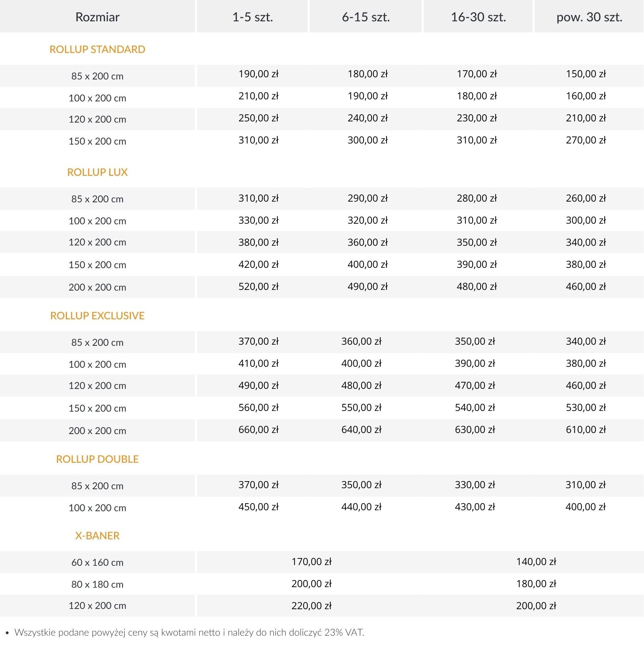
Task: Click the "Rozmiar" column header
Action: click(x=97, y=17)
